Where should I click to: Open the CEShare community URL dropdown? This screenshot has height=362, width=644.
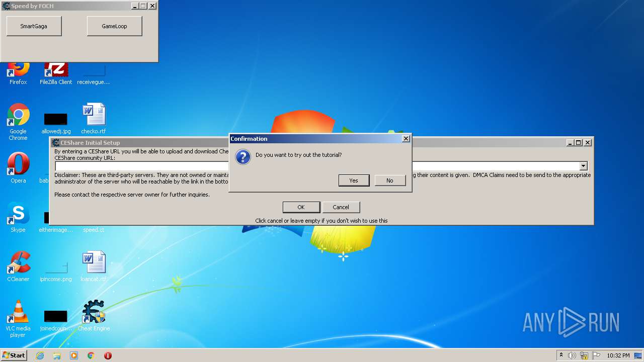point(583,166)
